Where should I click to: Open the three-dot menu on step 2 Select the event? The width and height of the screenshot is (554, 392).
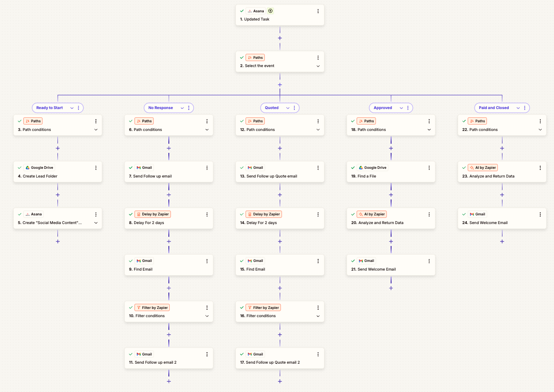coord(318,57)
